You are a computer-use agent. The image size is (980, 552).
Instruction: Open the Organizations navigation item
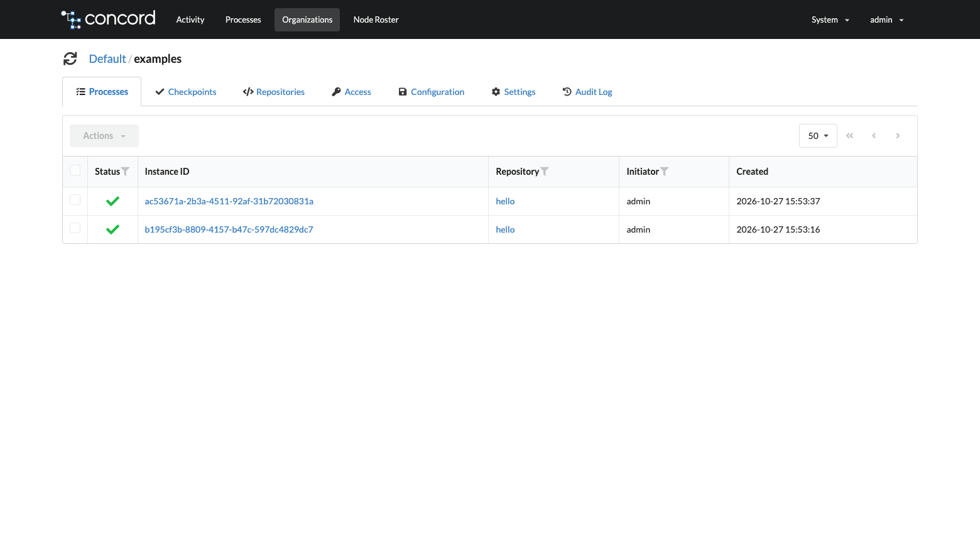tap(307, 19)
